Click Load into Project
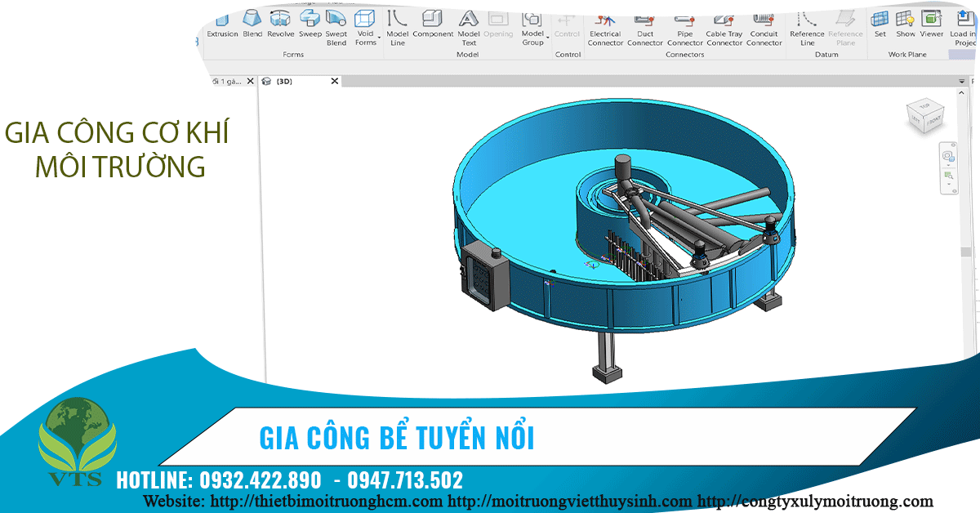 pos(964,28)
